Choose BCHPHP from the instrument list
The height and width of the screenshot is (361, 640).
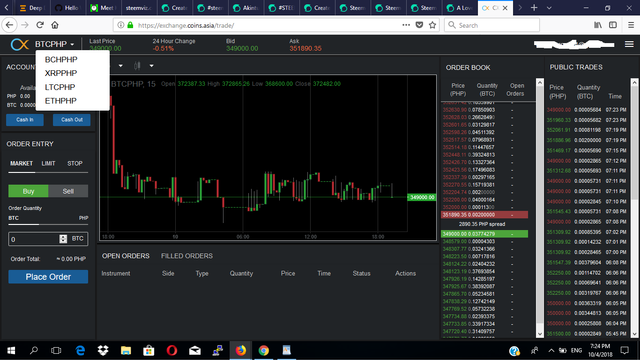pos(61,60)
